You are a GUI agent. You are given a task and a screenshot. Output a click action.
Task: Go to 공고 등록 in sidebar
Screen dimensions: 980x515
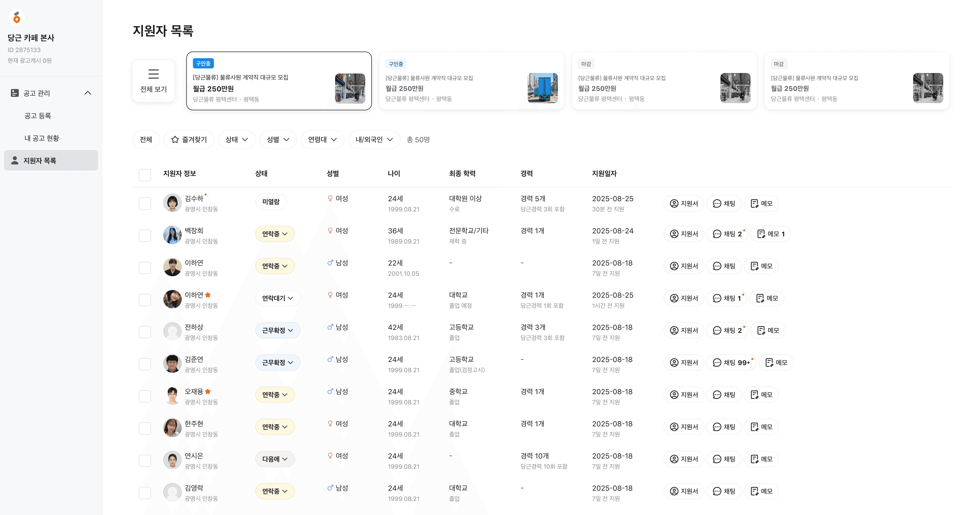[x=38, y=116]
